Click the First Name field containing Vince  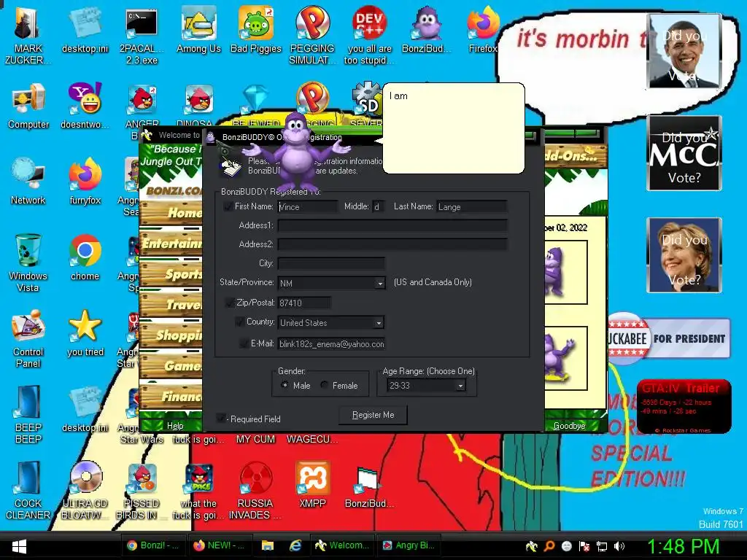tap(308, 206)
